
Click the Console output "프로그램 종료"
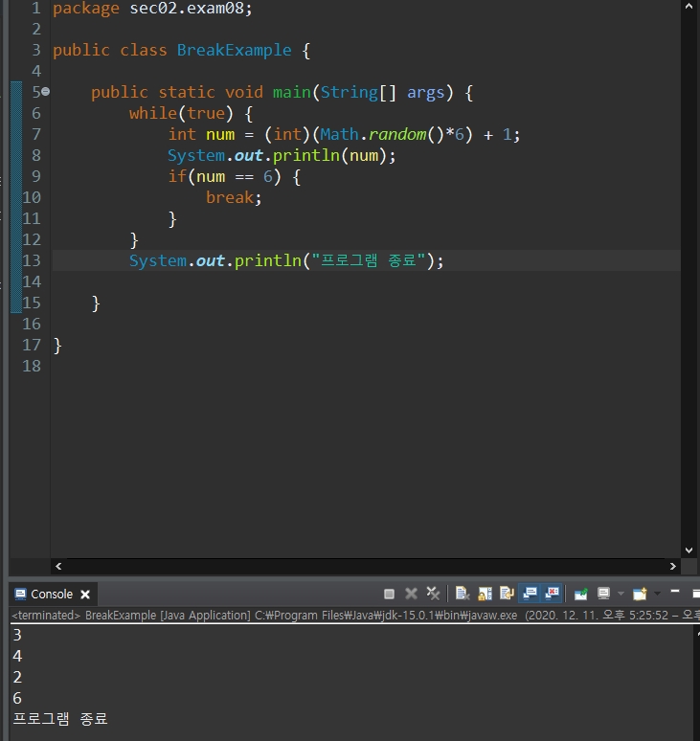60,719
